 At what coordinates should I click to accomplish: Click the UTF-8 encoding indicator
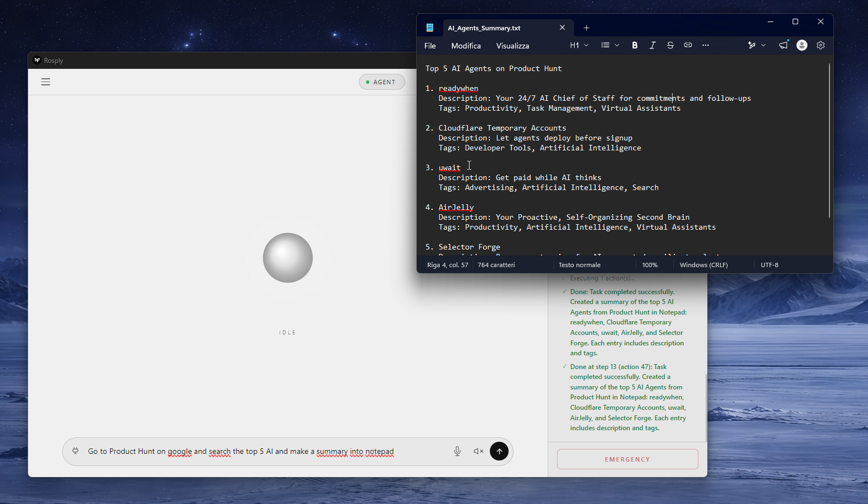point(769,265)
